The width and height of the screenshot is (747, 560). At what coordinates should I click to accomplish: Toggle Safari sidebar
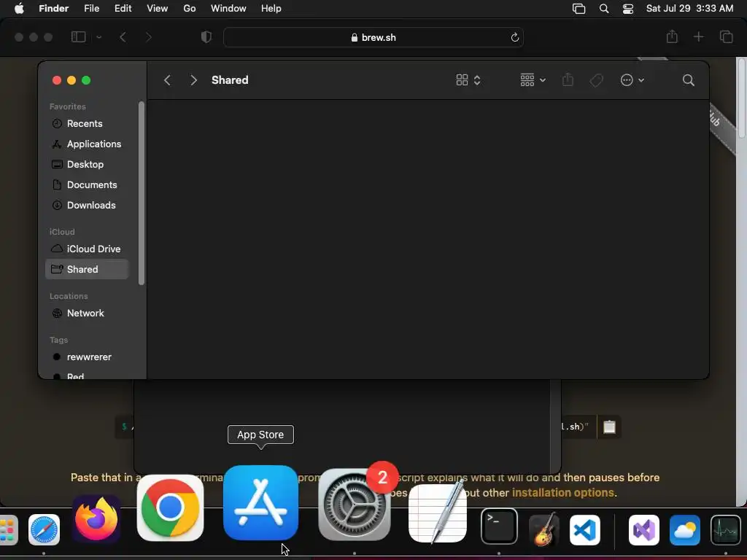(79, 36)
